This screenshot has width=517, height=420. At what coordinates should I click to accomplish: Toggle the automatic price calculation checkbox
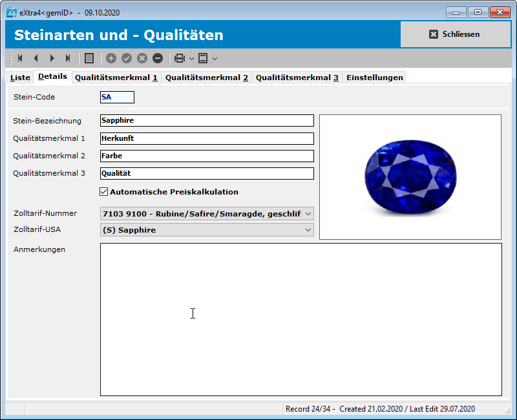point(103,191)
